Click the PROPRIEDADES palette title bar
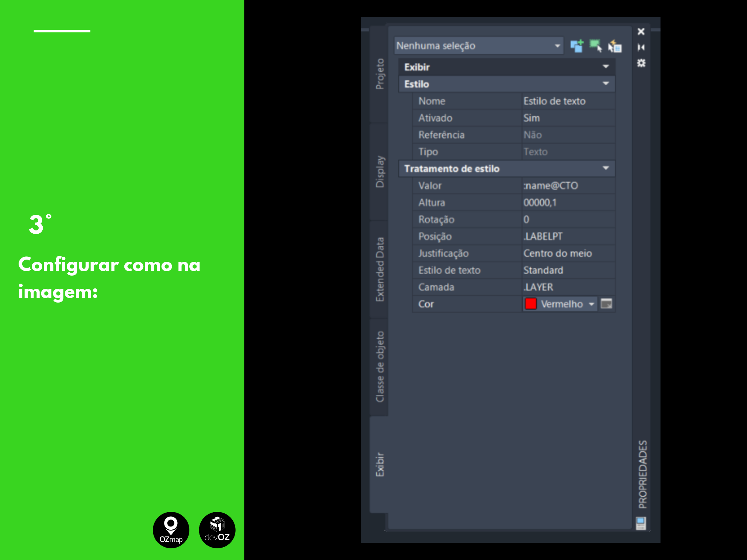The height and width of the screenshot is (560, 747). click(642, 474)
